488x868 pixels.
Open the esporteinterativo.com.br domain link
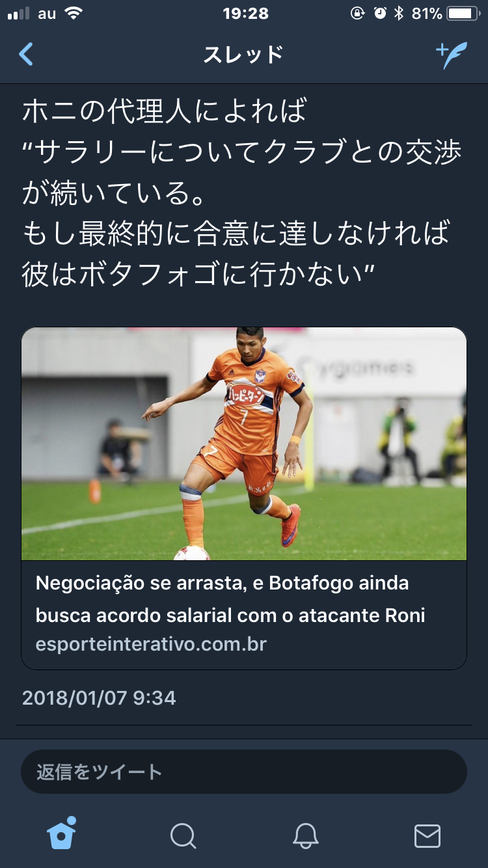coord(151,644)
